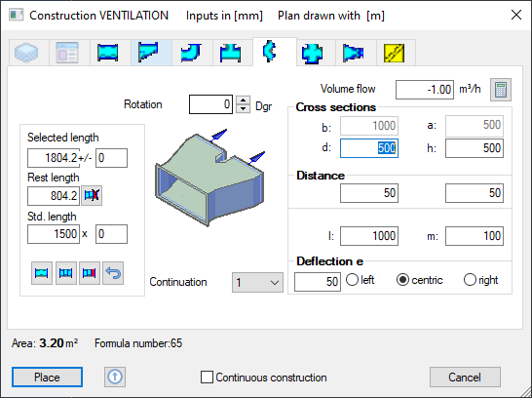Select the left deflection radio button
The height and width of the screenshot is (398, 532).
(352, 280)
